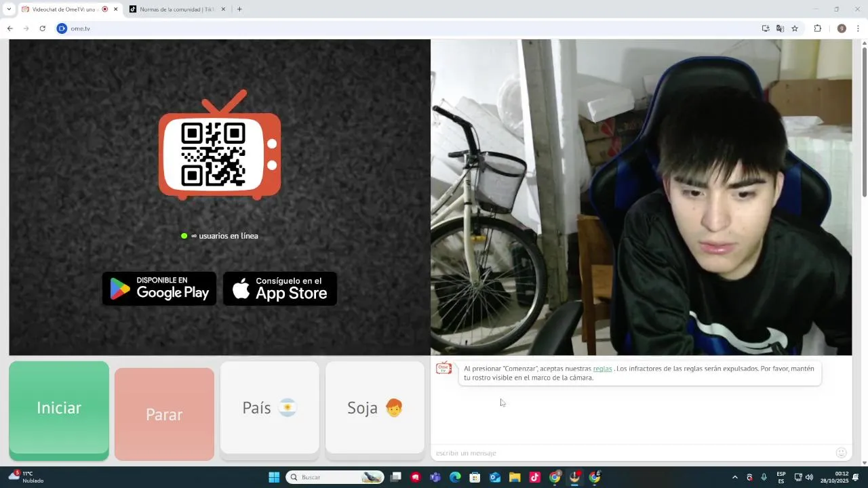Click the OmeTV avatar beside chat notice
Screen dimensions: 868x488
tap(443, 368)
